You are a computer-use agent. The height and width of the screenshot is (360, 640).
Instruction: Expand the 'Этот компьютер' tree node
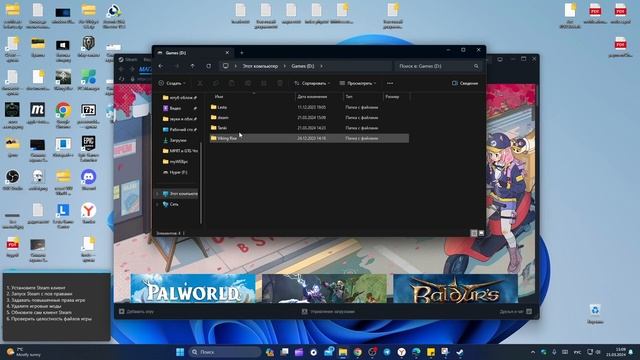pos(157,193)
